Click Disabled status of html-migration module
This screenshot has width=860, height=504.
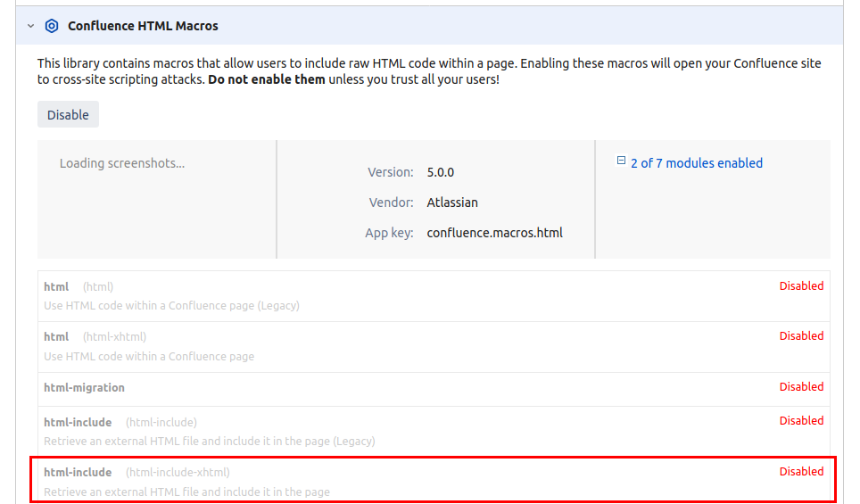coord(801,386)
